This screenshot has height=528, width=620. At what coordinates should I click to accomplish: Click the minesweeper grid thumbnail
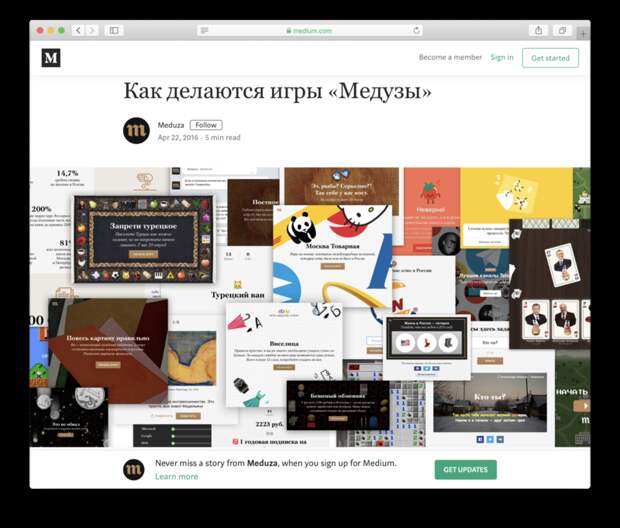pyautogui.click(x=403, y=413)
